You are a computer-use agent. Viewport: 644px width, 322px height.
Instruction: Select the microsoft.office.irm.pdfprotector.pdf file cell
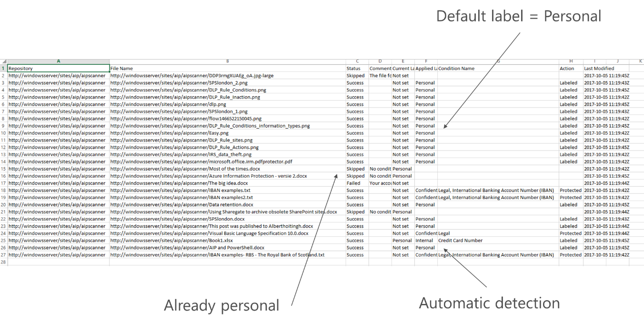click(x=227, y=162)
